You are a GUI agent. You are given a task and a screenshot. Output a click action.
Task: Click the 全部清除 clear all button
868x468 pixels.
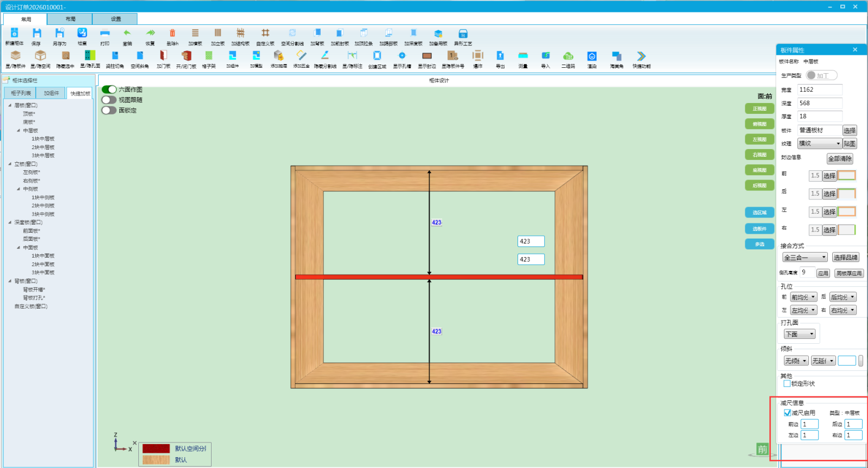839,158
